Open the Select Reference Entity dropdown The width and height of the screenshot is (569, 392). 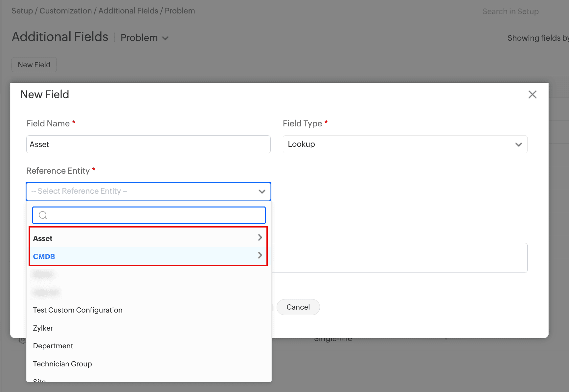tap(148, 191)
